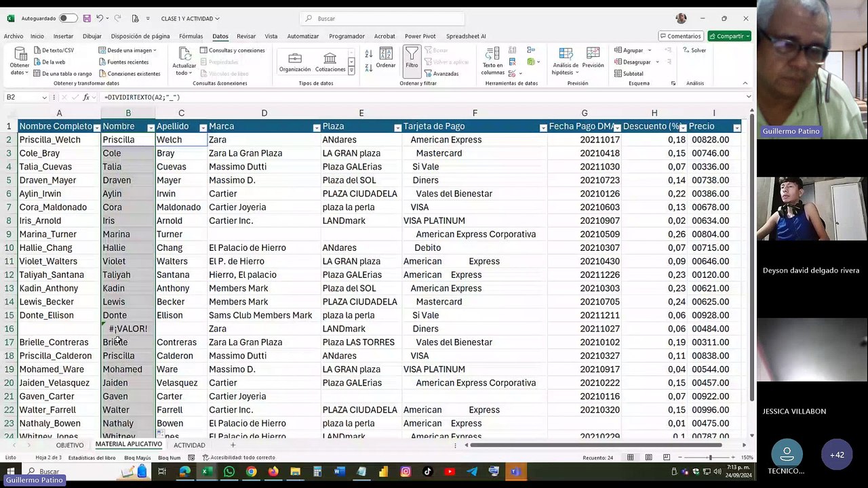
Task: Switch to the Vista ribbon tab
Action: [271, 36]
